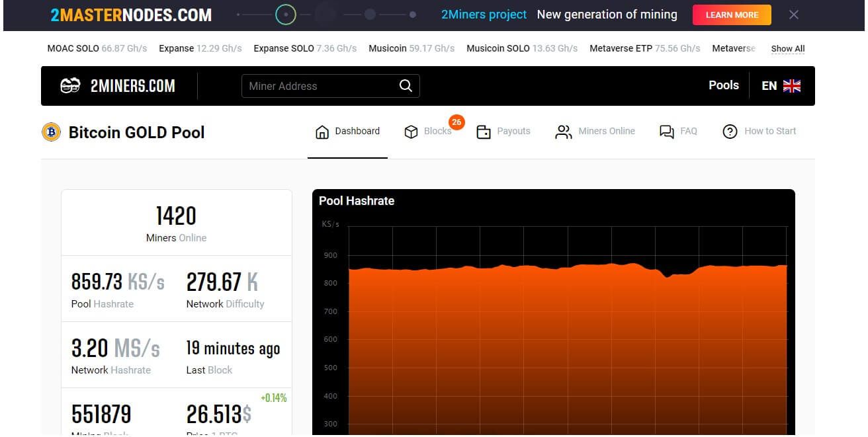The height and width of the screenshot is (437, 868).
Task: Open the FAQ tab
Action: [679, 132]
